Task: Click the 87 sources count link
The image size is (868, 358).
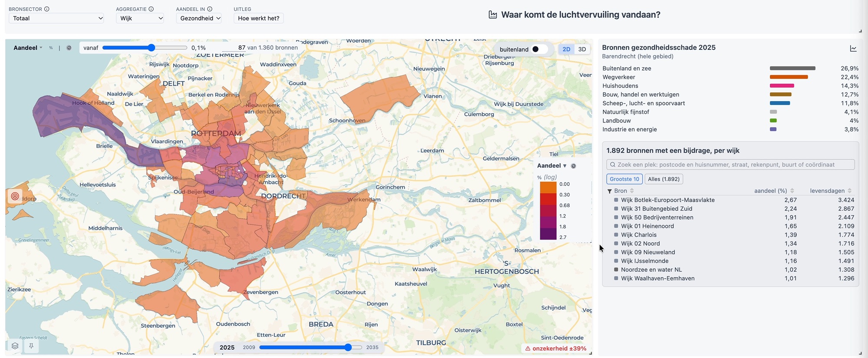Action: 242,48
